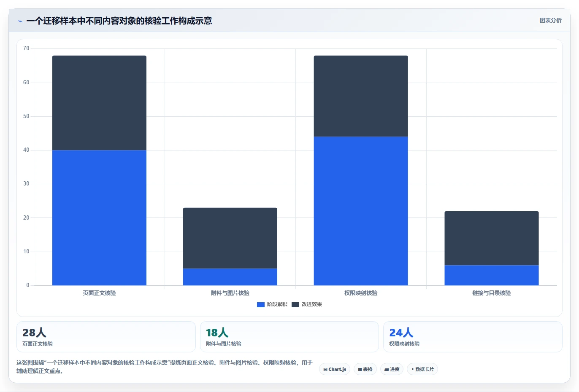Click the dark 改进效果 bar segment for 链接与目录核验
This screenshot has width=579, height=392.
click(x=492, y=238)
